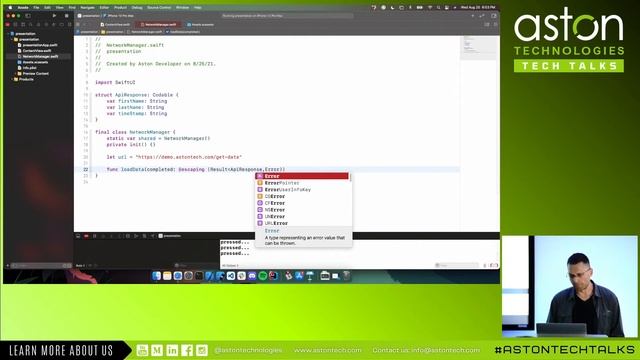Viewport: 640px width, 360px height.
Task: Toggle the inspector panel at toolbar right
Action: tap(494, 16)
